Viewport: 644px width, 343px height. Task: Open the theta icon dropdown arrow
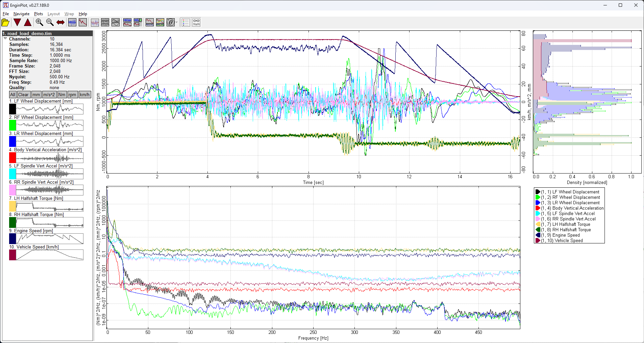click(x=177, y=22)
